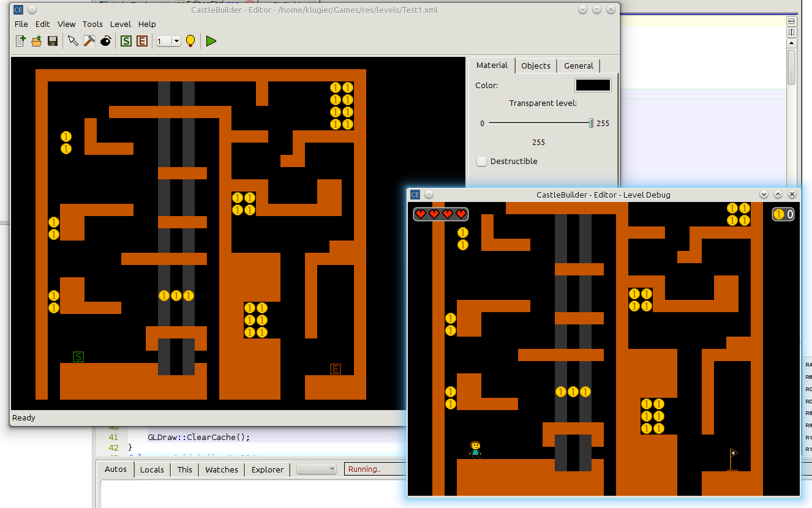Enable the Destructible checkbox
Viewport: 812px width, 508px height.
tap(482, 162)
